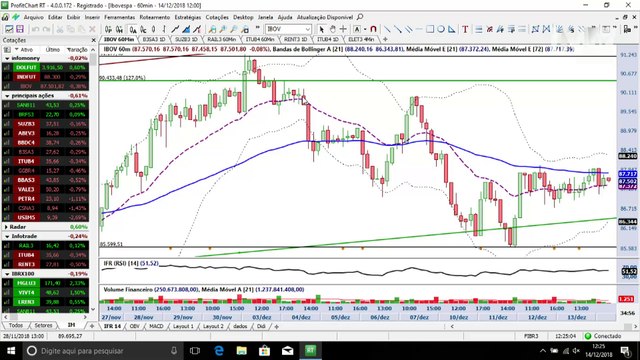This screenshot has width=640, height=360.
Task: Switch to the ELET3 4Min chart tab
Action: pyautogui.click(x=361, y=39)
